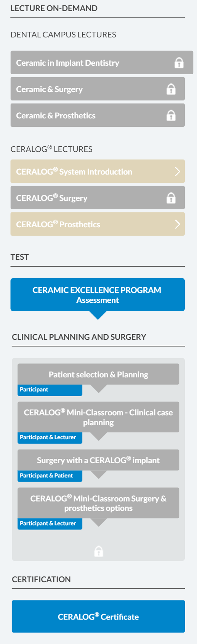Click lock icon on Ceramic & Prosthetics

click(171, 115)
